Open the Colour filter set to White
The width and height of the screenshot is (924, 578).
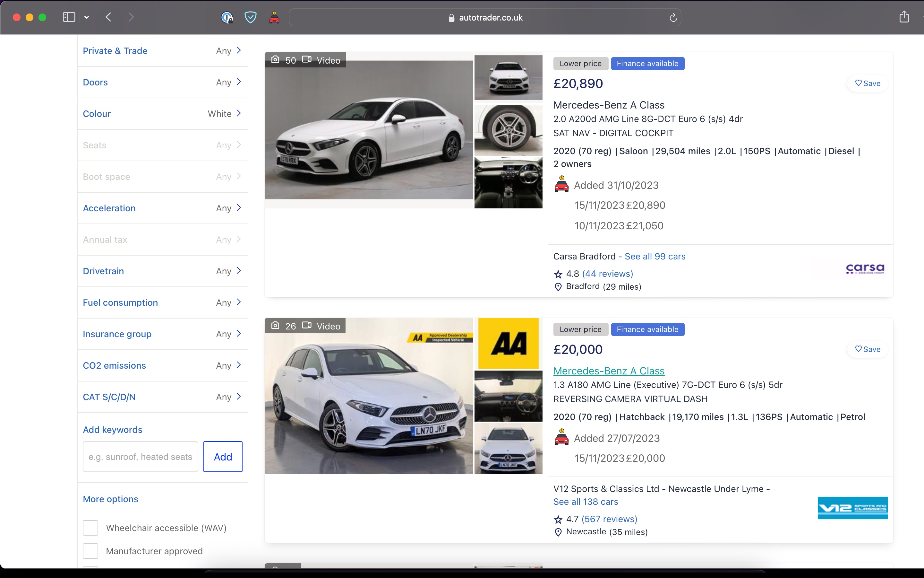click(x=162, y=114)
